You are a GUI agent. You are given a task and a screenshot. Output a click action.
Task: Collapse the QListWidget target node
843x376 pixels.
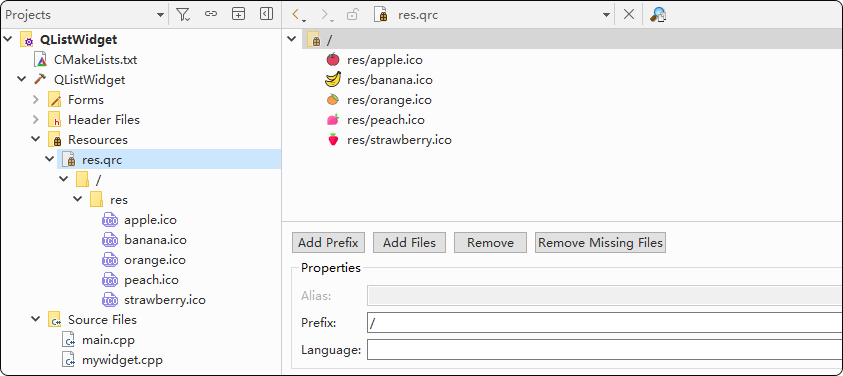pos(22,79)
